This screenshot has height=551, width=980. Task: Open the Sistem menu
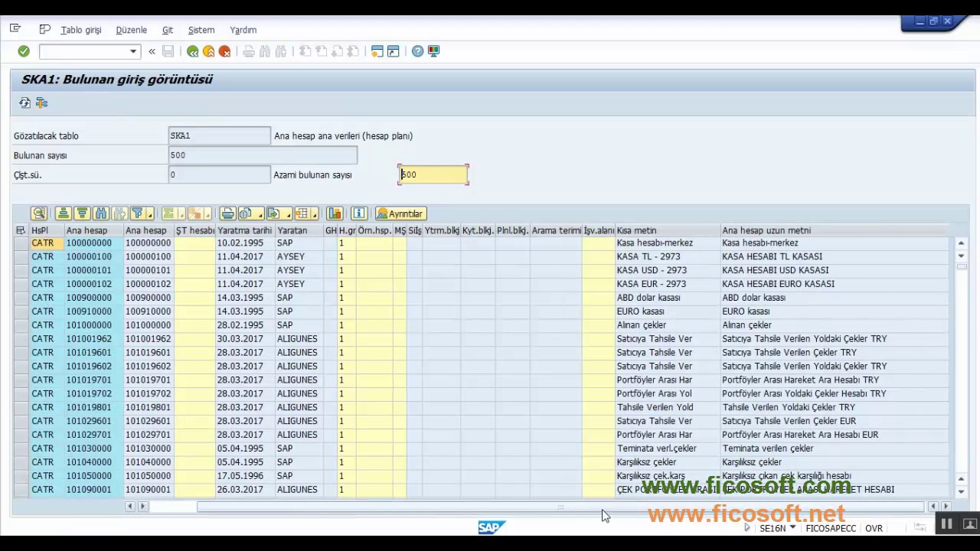[201, 30]
